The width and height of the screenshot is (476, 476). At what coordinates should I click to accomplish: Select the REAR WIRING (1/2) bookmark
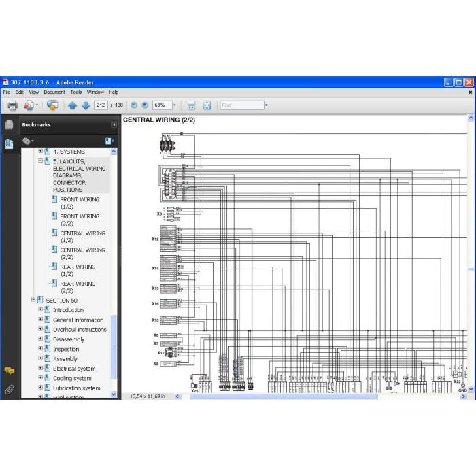click(78, 270)
